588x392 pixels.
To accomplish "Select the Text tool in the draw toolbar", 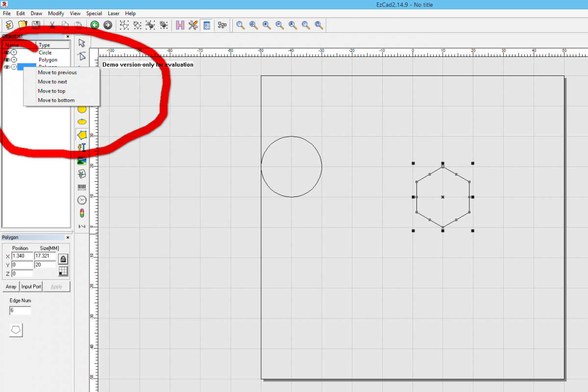I will tap(82, 147).
